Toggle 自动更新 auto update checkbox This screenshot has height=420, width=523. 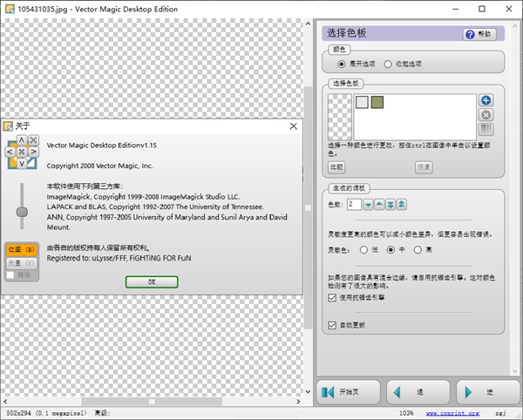(332, 325)
